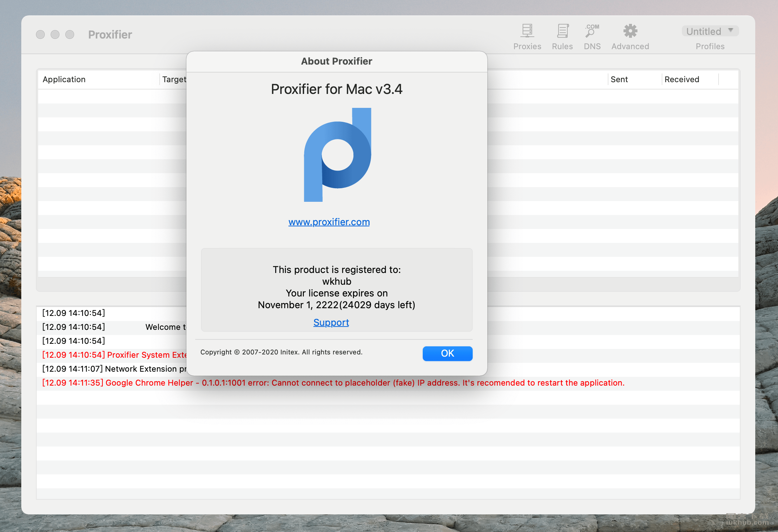Click the license expiry date text

337,305
